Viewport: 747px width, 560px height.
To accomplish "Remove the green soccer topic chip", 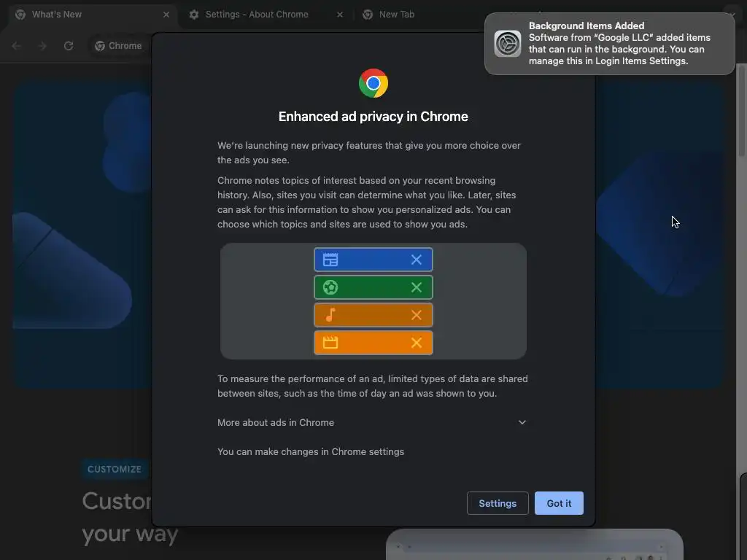I will [417, 287].
